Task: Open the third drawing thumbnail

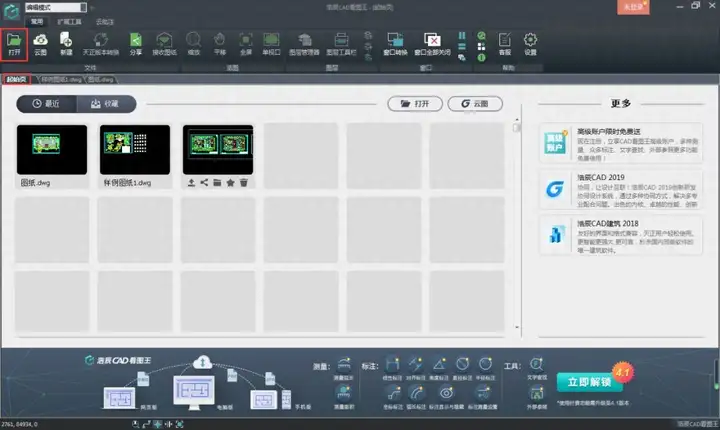Action: [x=218, y=150]
